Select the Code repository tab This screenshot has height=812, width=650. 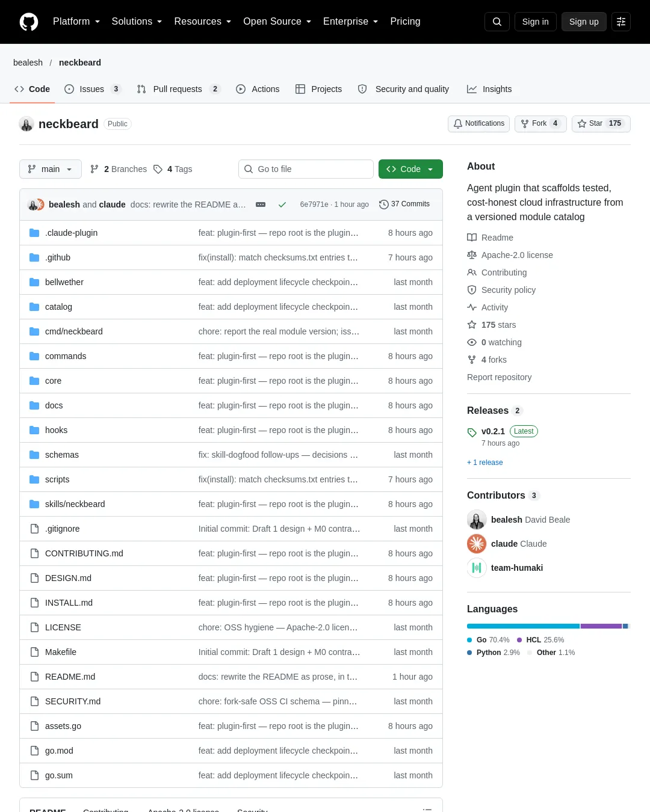[x=32, y=89]
